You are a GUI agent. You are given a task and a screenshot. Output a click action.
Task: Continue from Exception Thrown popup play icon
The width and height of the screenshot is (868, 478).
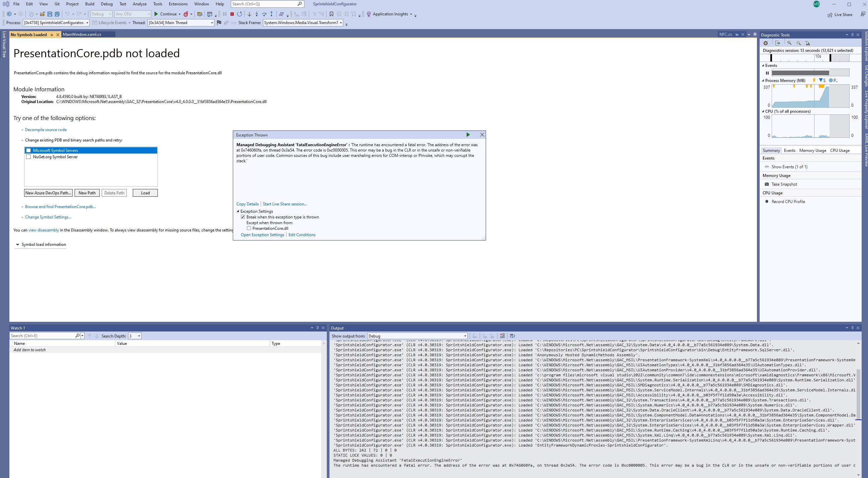tap(468, 135)
